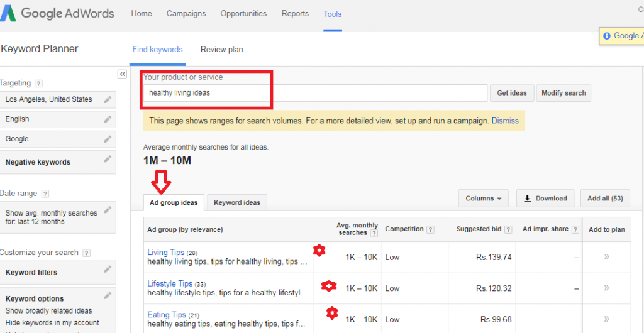The width and height of the screenshot is (644, 333).
Task: Click the Get ideas button
Action: [x=512, y=93]
